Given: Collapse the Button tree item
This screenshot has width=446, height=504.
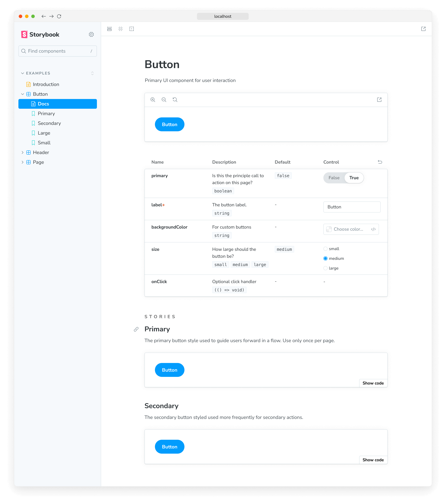Looking at the screenshot, I should click(x=23, y=94).
